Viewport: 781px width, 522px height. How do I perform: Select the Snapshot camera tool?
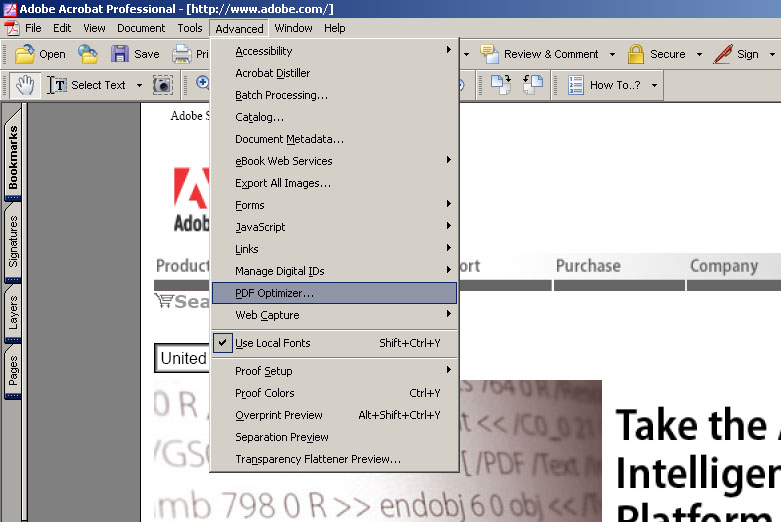pyautogui.click(x=162, y=85)
